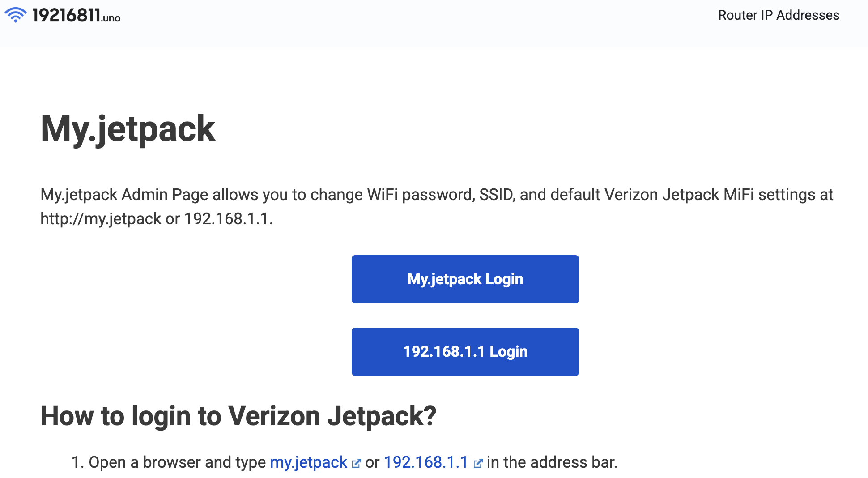868x478 pixels.
Task: Click 'Open a browser and type' text
Action: [x=177, y=462]
